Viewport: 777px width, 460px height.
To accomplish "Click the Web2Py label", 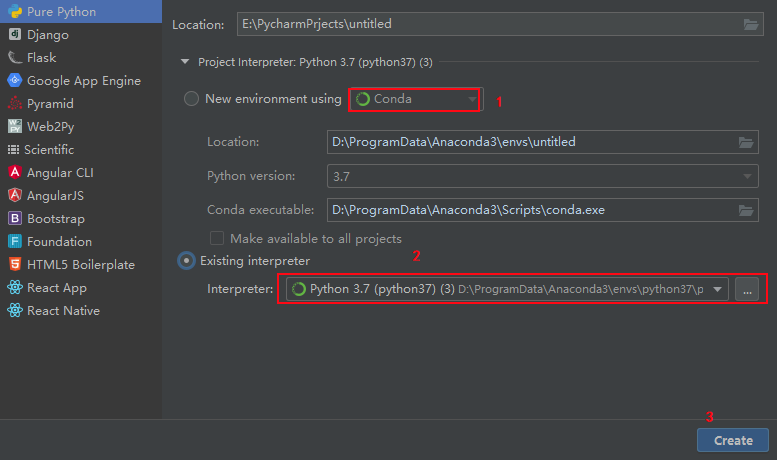I will pos(51,127).
